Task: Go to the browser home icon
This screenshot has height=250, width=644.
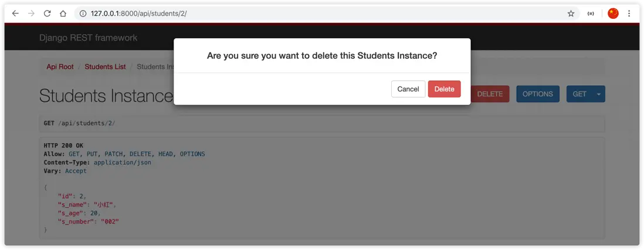Action: (63, 13)
